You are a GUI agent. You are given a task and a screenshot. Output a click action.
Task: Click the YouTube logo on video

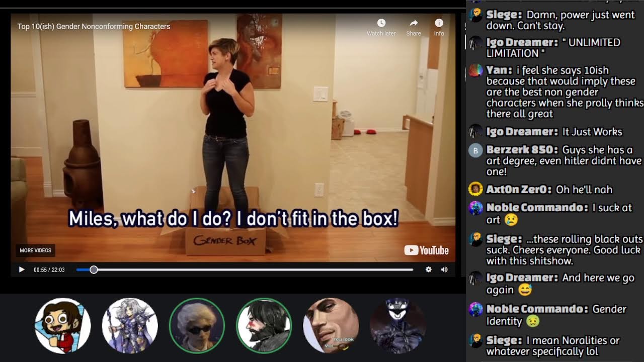coord(426,250)
